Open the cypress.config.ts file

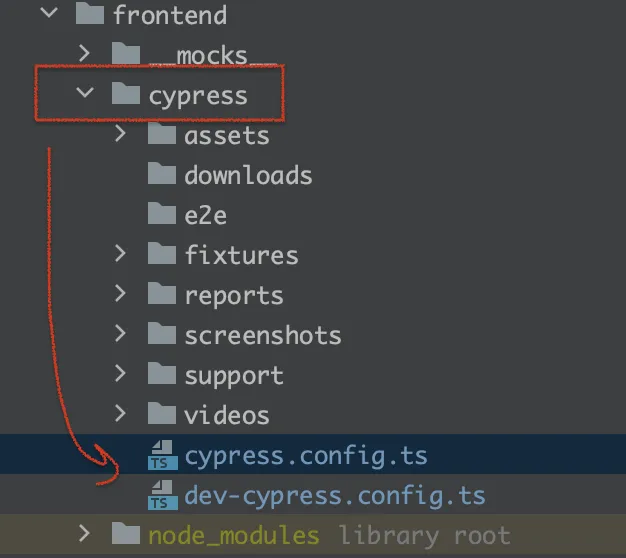click(x=306, y=456)
